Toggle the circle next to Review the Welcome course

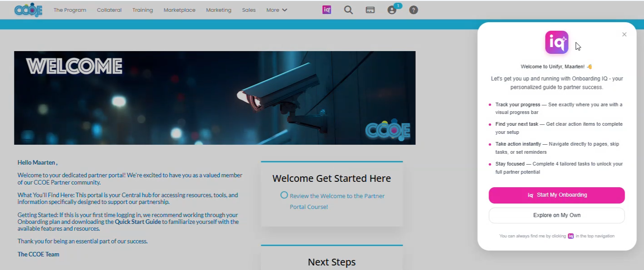pyautogui.click(x=284, y=195)
